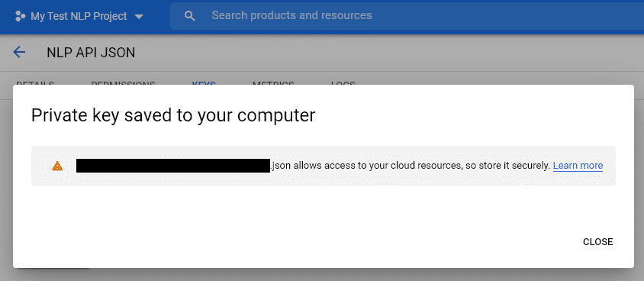Close the private key dialog with CLOSE

click(597, 242)
